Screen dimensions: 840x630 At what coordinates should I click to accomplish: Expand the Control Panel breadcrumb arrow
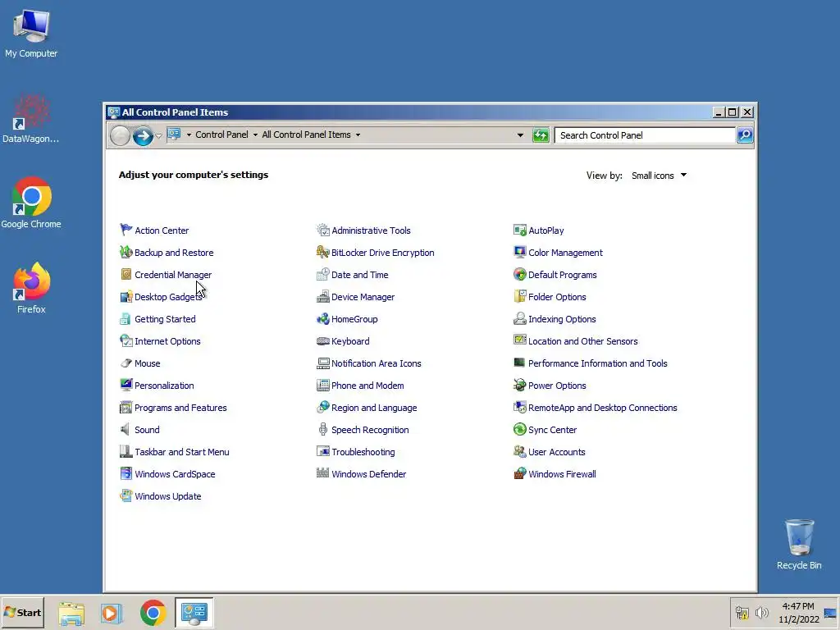click(255, 135)
